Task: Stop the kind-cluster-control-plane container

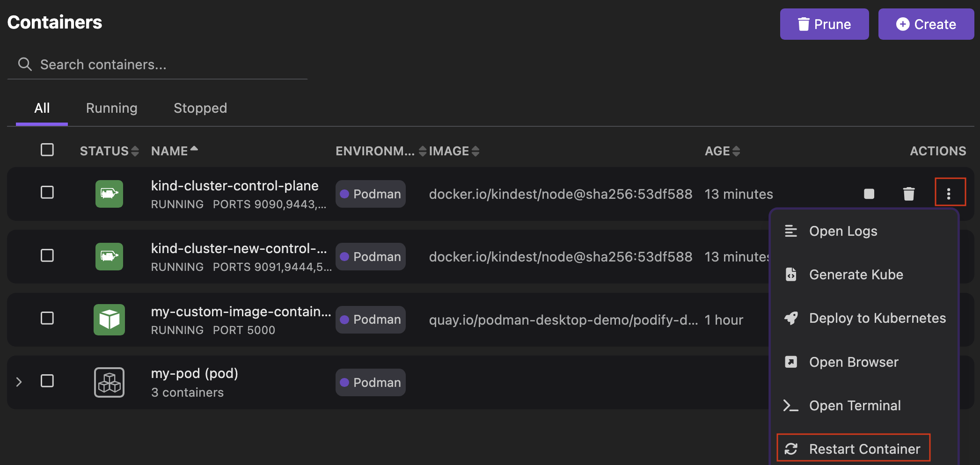Action: [x=869, y=194]
